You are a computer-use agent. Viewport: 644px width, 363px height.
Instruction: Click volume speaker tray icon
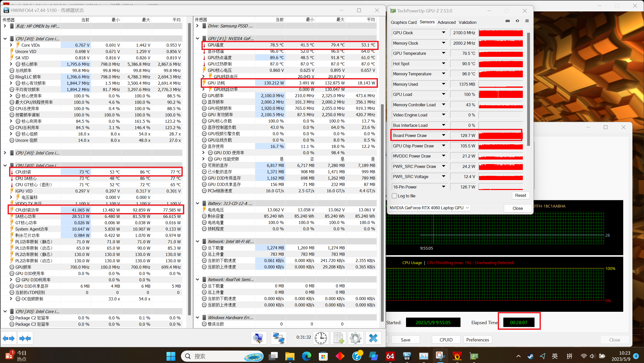pyautogui.click(x=592, y=356)
